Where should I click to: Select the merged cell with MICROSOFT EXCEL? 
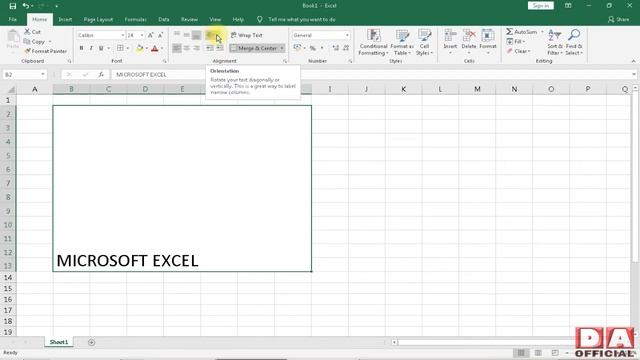coord(182,189)
